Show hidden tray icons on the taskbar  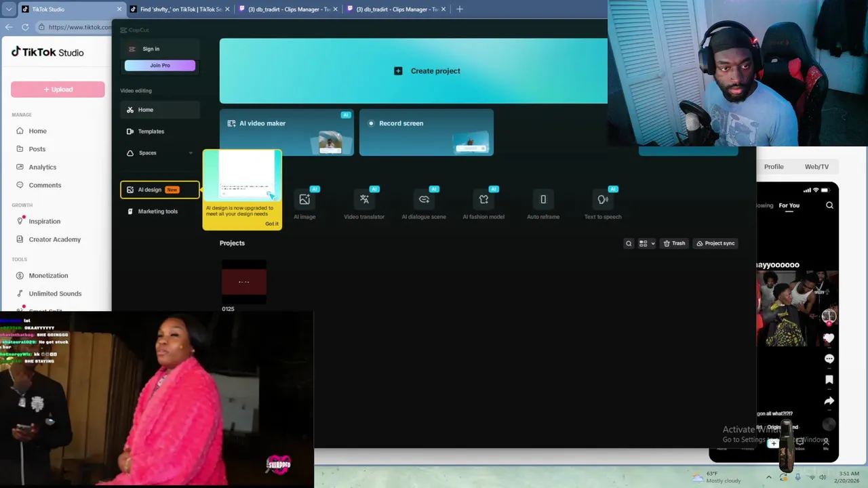[768, 477]
